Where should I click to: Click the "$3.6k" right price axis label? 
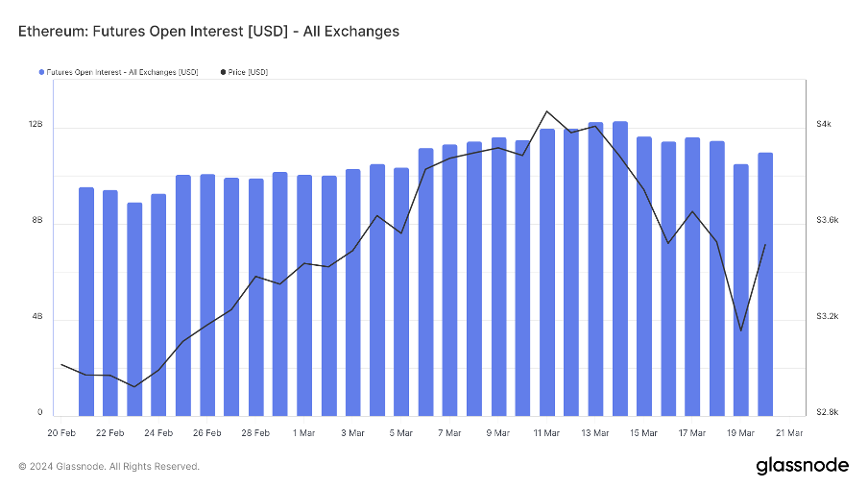tap(826, 221)
